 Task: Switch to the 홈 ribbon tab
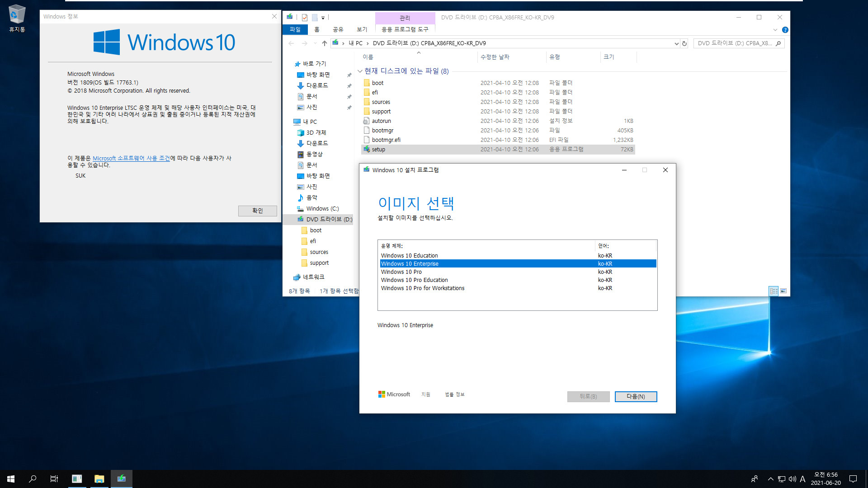[x=317, y=29]
